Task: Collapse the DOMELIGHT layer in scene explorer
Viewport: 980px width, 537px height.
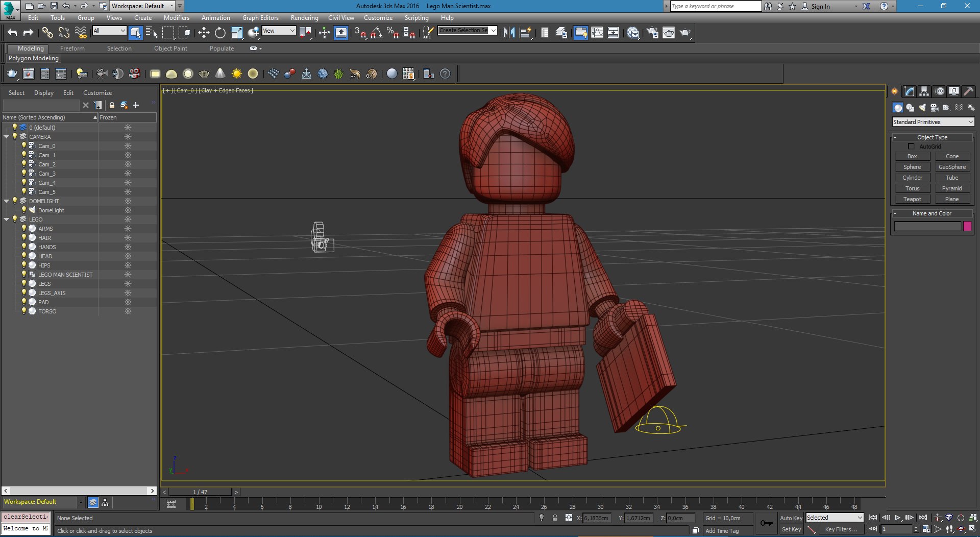Action: (x=6, y=201)
